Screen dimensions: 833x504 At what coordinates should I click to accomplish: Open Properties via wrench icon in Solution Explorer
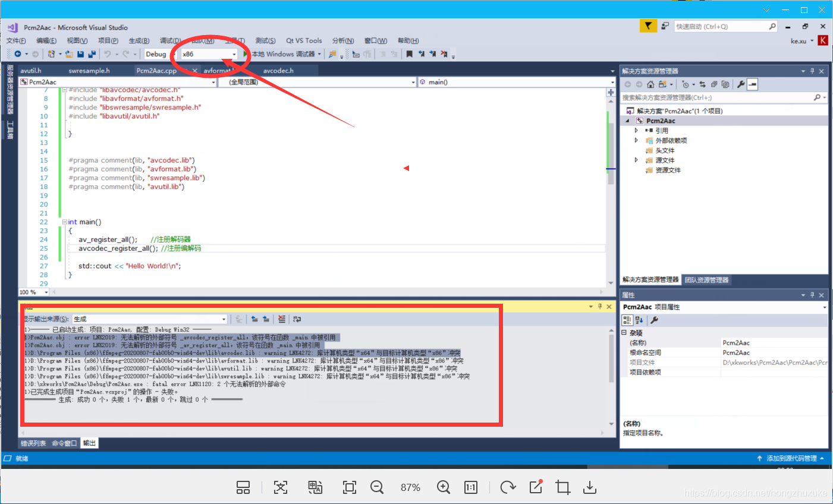(741, 84)
